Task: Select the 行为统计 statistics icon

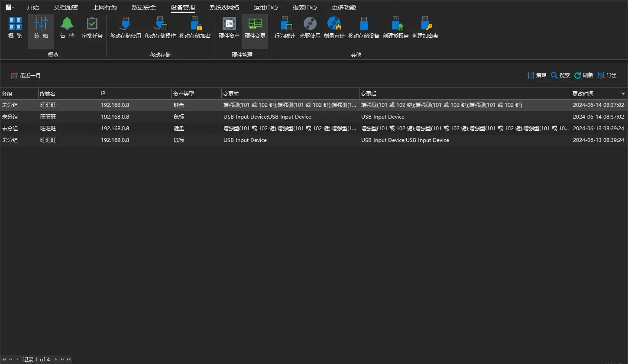Action: (284, 28)
